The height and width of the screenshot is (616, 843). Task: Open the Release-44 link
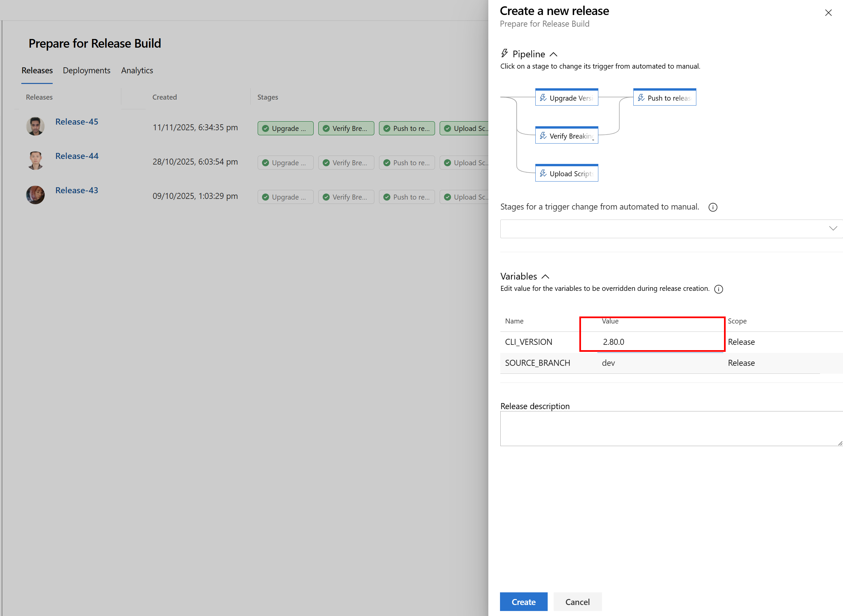[x=77, y=156]
